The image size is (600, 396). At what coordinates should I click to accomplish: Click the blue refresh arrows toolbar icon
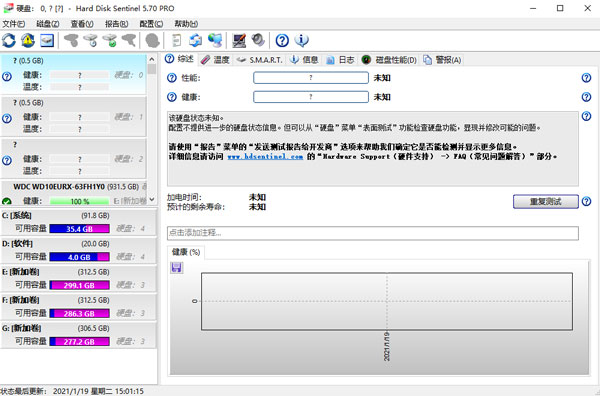9,40
